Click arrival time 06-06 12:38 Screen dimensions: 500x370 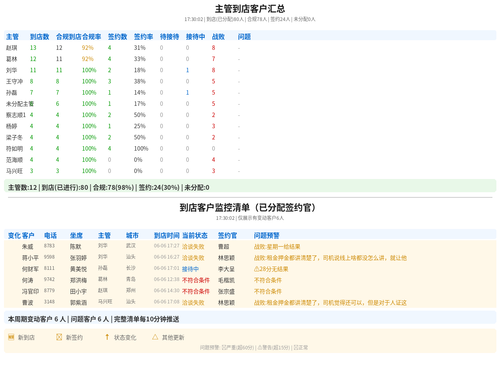tap(167, 279)
